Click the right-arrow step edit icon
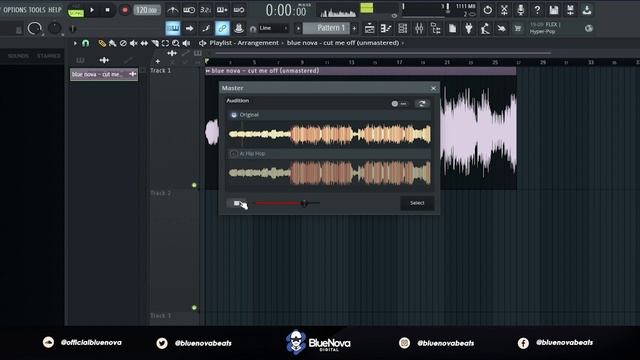640x360 pixels. point(189,28)
